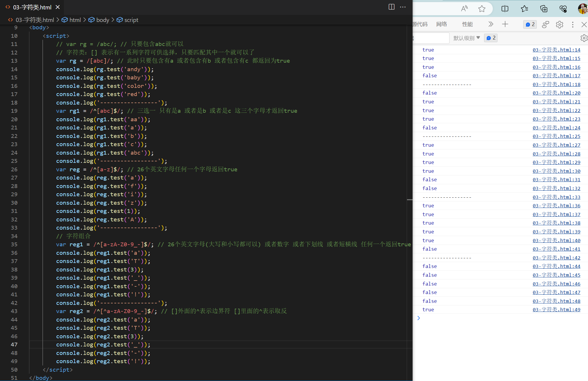Viewport: 588px width, 381px height.
Task: Open browser split screen icon
Action: (505, 8)
